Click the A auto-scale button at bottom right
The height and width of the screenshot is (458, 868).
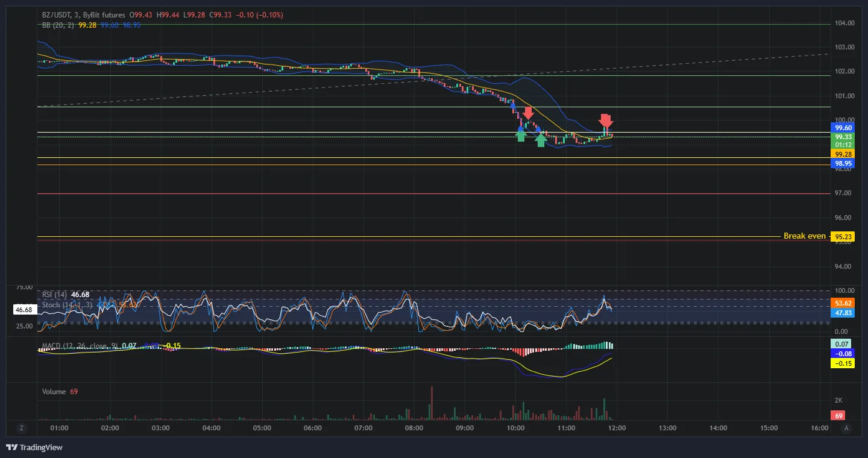pos(847,428)
